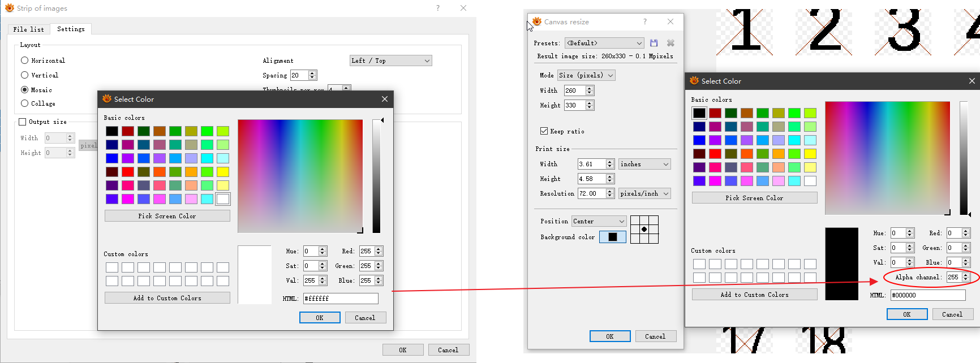
Task: Click HTML field showing #ffffff
Action: coord(341,299)
